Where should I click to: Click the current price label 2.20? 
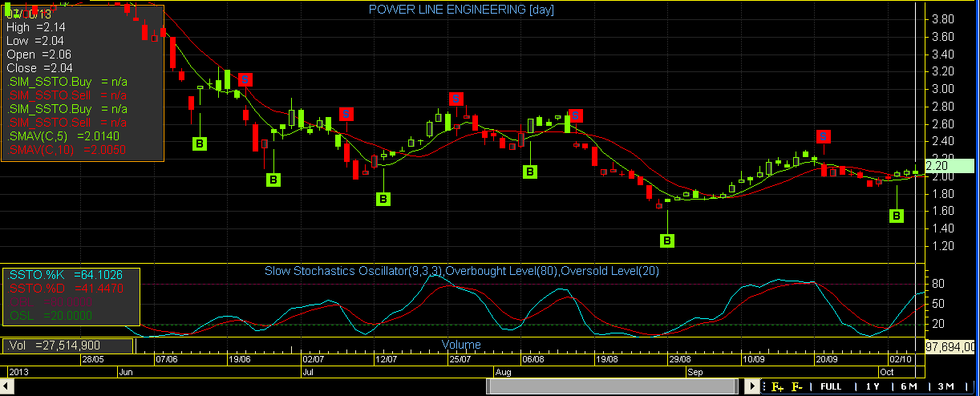(x=949, y=166)
